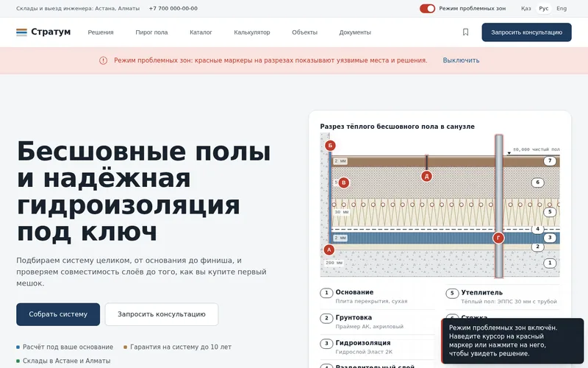This screenshot has height=368, width=588.
Task: Click Склады и выезд инженера text
Action: click(x=78, y=8)
